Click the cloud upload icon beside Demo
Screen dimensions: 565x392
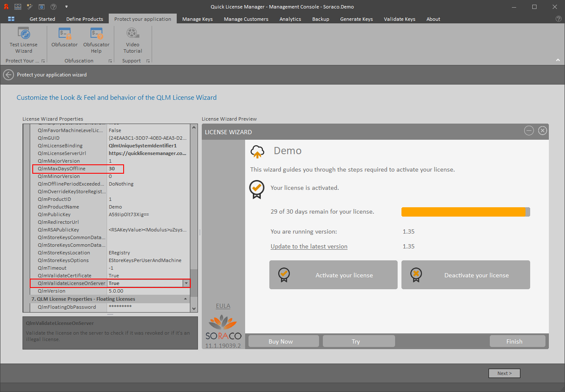(x=257, y=151)
